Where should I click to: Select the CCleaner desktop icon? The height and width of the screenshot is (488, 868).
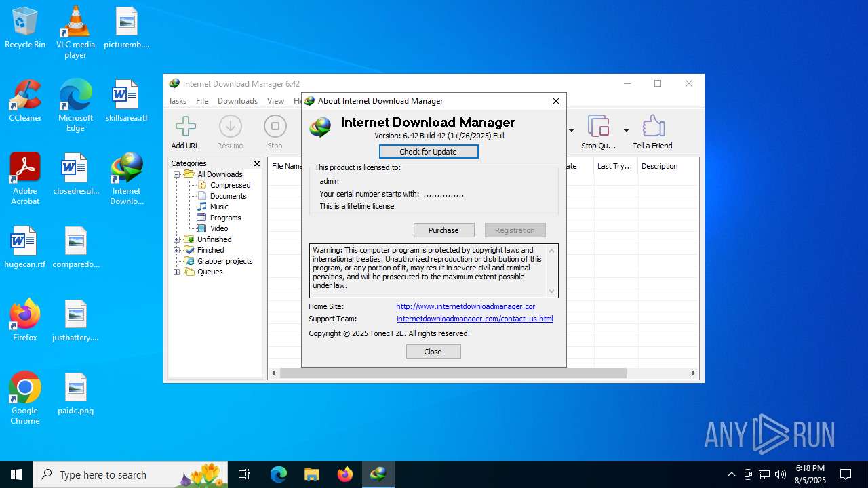click(25, 101)
